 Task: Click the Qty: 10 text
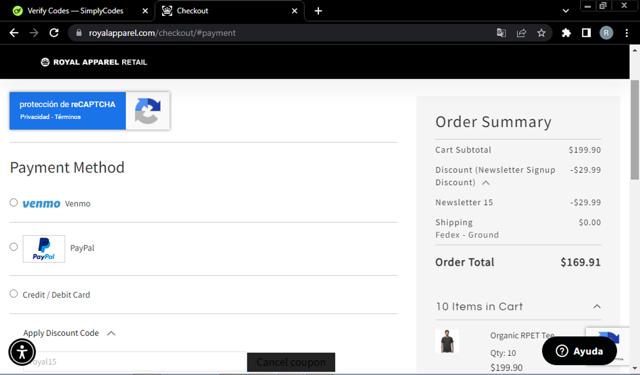click(x=503, y=353)
